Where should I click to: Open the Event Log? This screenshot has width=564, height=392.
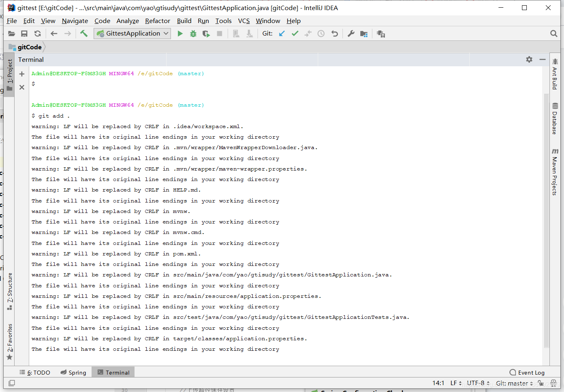(x=527, y=373)
